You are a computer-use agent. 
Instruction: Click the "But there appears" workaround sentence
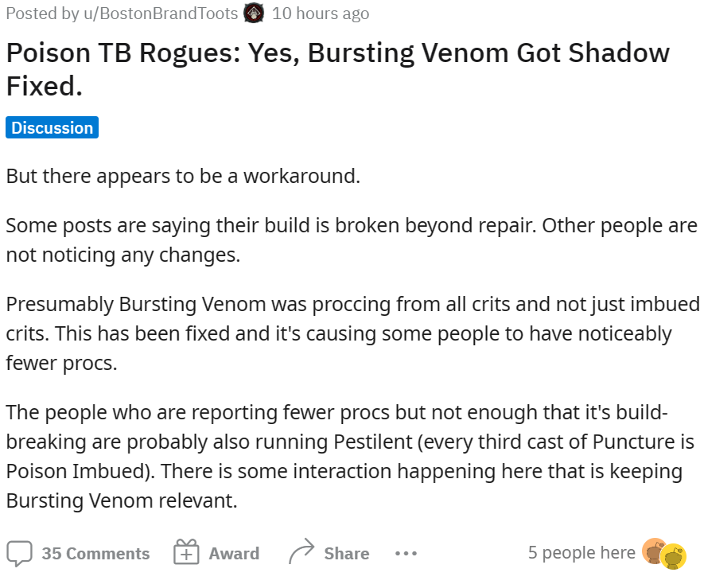click(183, 176)
